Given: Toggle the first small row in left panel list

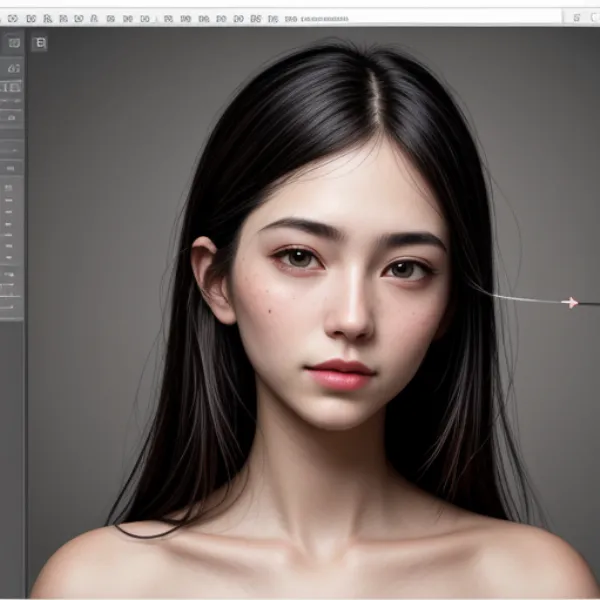Looking at the screenshot, I should [10, 186].
